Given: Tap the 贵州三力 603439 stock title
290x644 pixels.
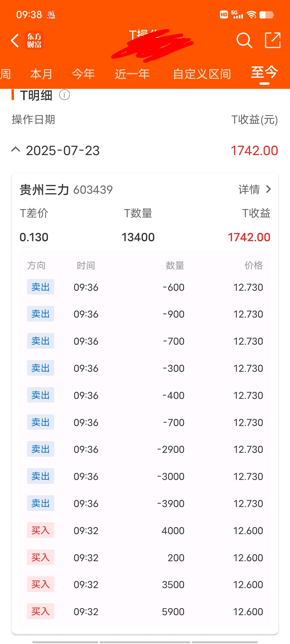Looking at the screenshot, I should [66, 190].
